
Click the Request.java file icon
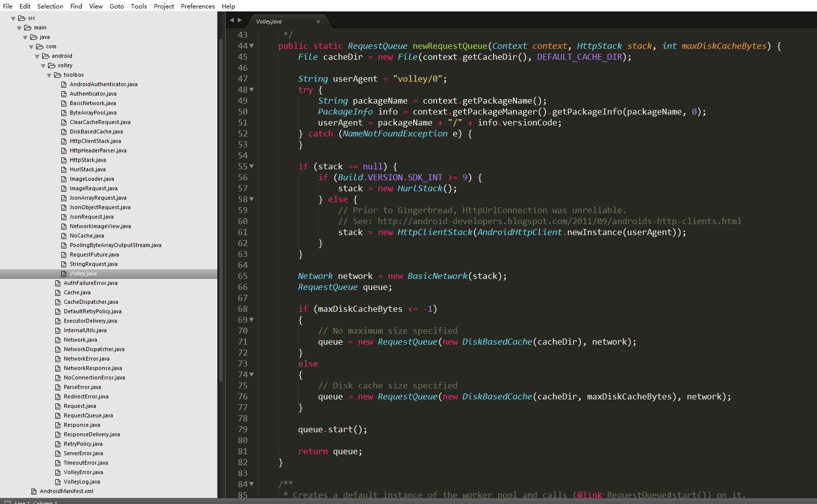click(58, 406)
